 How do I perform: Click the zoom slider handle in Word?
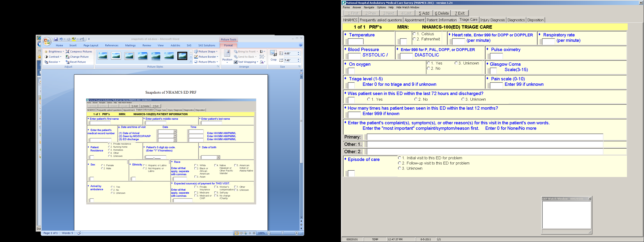(x=282, y=233)
